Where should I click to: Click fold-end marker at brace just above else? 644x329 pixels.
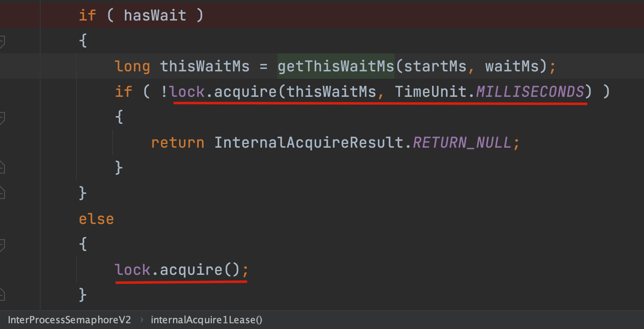[2, 192]
